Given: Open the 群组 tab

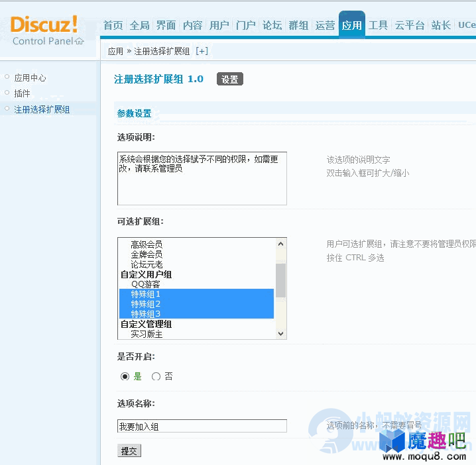Looking at the screenshot, I should (299, 25).
